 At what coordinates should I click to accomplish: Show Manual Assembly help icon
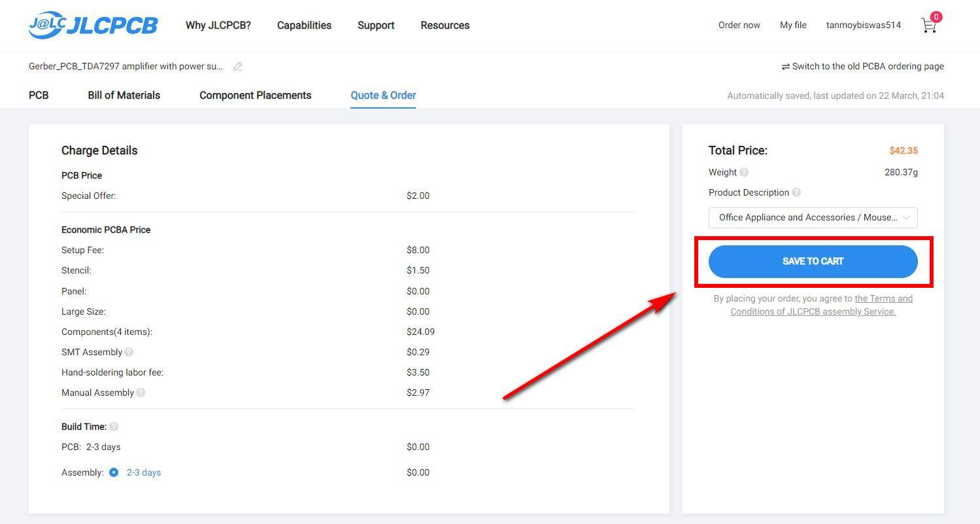pos(141,393)
